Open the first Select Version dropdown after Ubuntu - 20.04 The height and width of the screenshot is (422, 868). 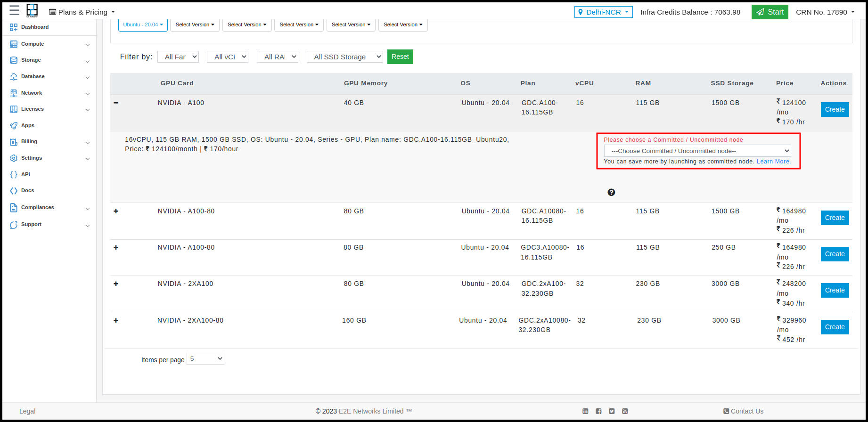click(x=195, y=24)
